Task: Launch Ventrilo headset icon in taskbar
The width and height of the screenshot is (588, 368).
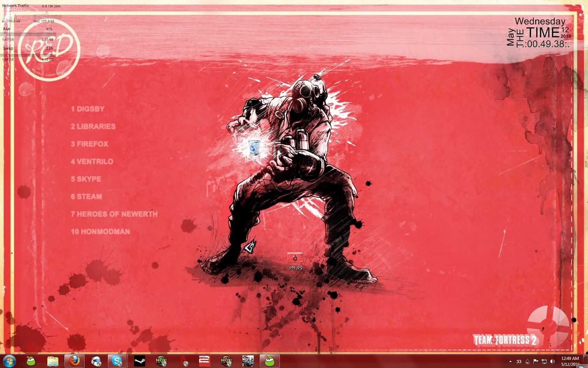Action: 96,361
